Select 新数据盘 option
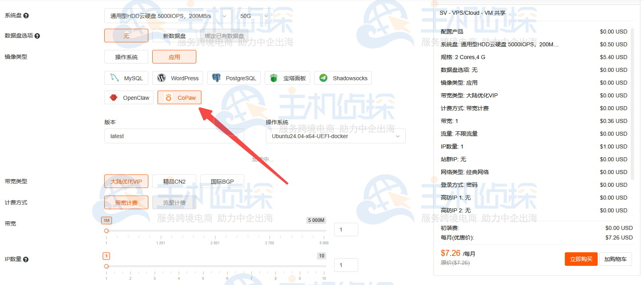Screen dimensions: 644x285 [174, 36]
